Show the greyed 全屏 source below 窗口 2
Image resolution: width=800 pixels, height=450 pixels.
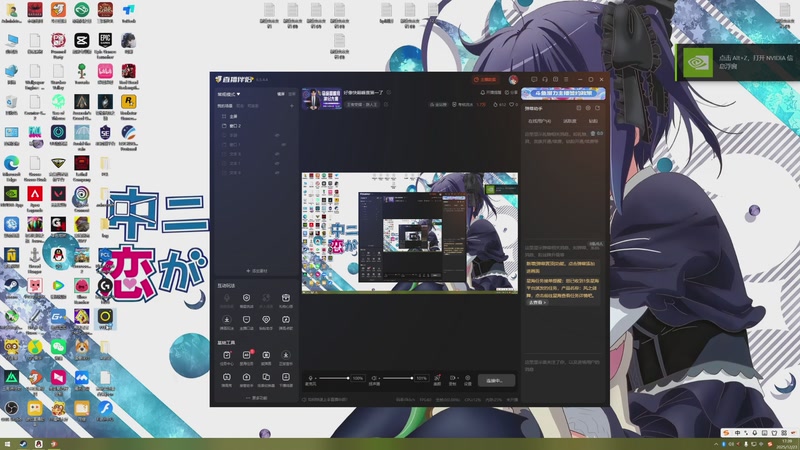tap(277, 135)
